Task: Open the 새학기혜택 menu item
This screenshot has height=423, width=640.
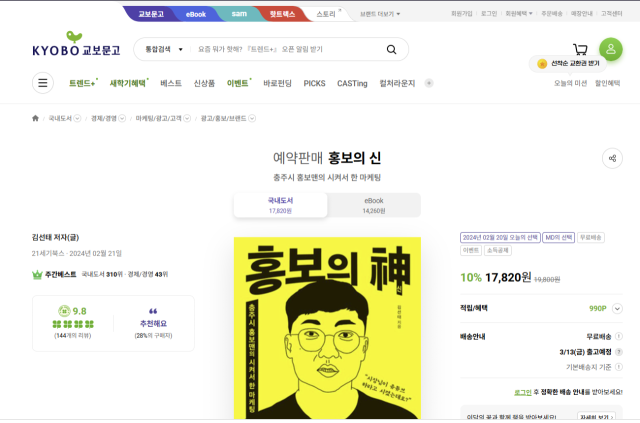Action: click(x=129, y=83)
